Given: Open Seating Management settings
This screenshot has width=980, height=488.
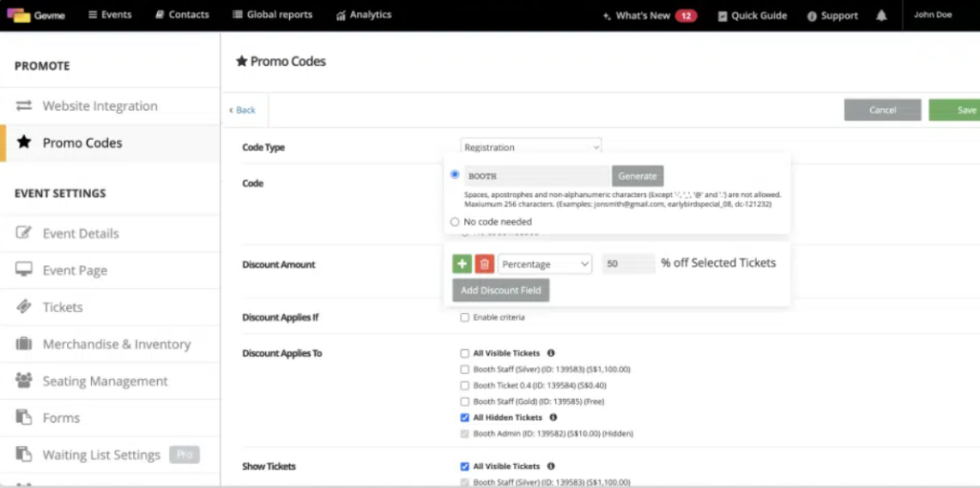Looking at the screenshot, I should [110, 381].
